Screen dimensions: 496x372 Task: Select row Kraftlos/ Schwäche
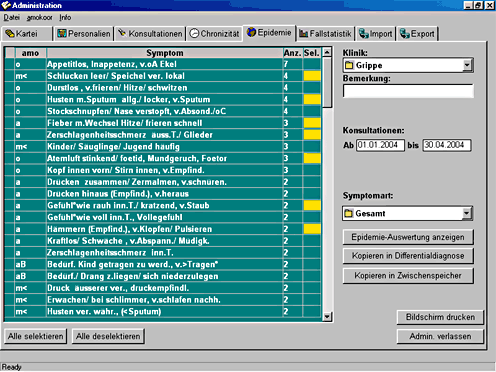coord(163,241)
